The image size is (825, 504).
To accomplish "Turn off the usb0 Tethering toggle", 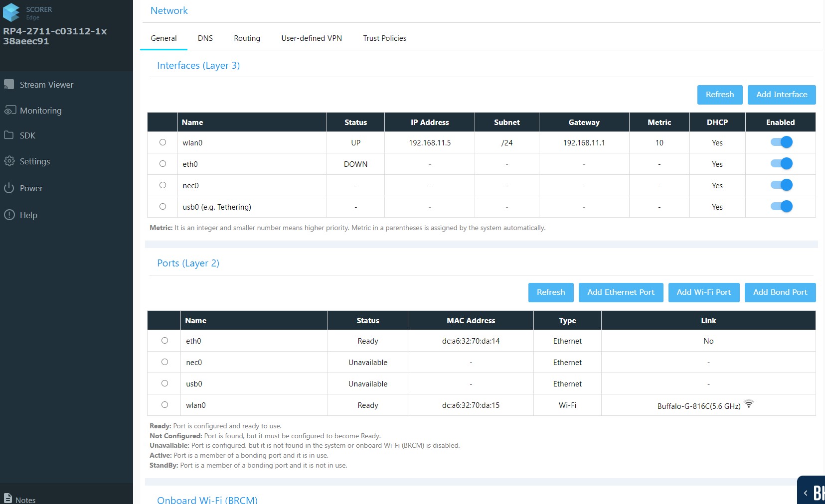I will click(x=781, y=207).
